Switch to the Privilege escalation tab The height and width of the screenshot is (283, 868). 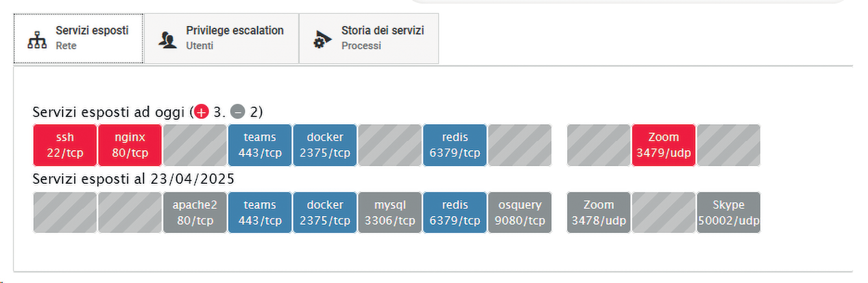pyautogui.click(x=221, y=39)
